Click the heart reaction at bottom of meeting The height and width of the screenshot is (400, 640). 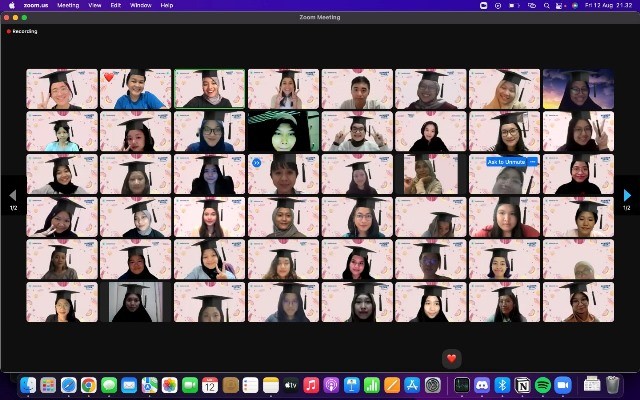pyautogui.click(x=452, y=358)
